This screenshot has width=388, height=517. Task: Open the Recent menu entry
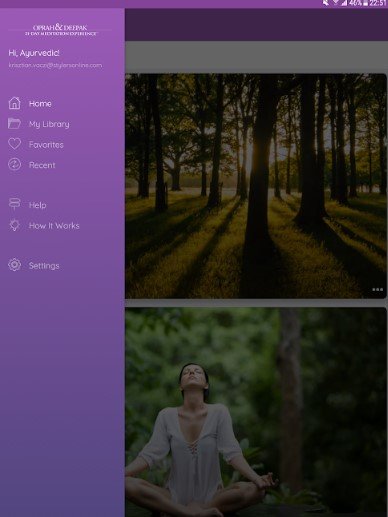[42, 165]
